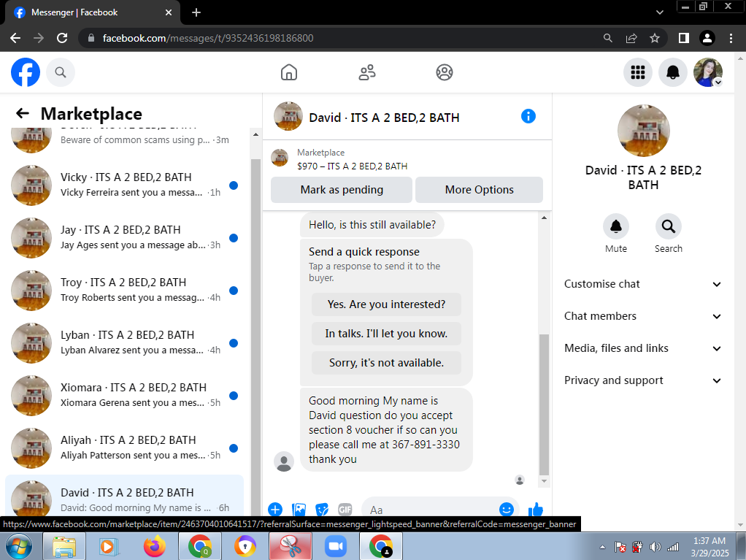Click the chat messages scrollbar thumb
Image resolution: width=746 pixels, height=560 pixels.
544,404
